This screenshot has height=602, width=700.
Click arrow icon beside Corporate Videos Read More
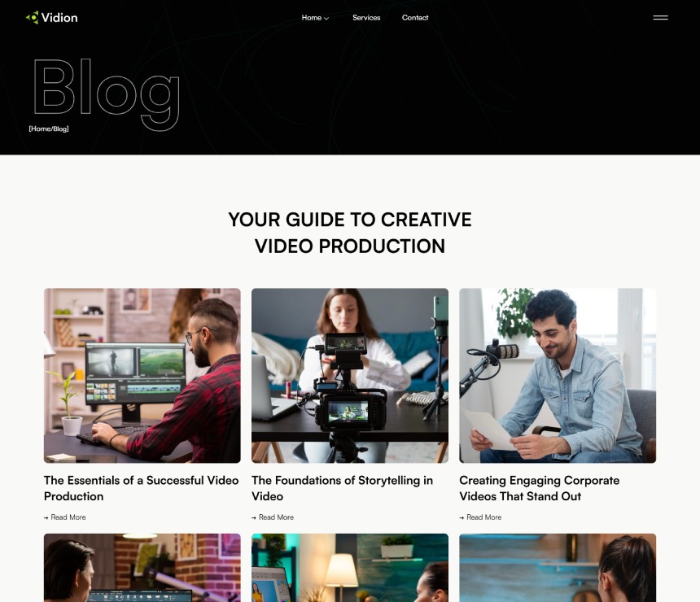[462, 517]
